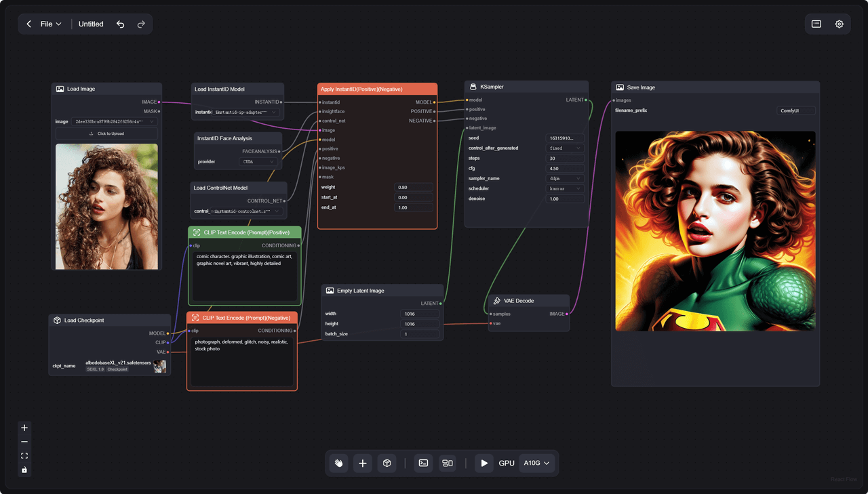Edit the weight value 0.80
The height and width of the screenshot is (494, 868).
[x=414, y=187]
